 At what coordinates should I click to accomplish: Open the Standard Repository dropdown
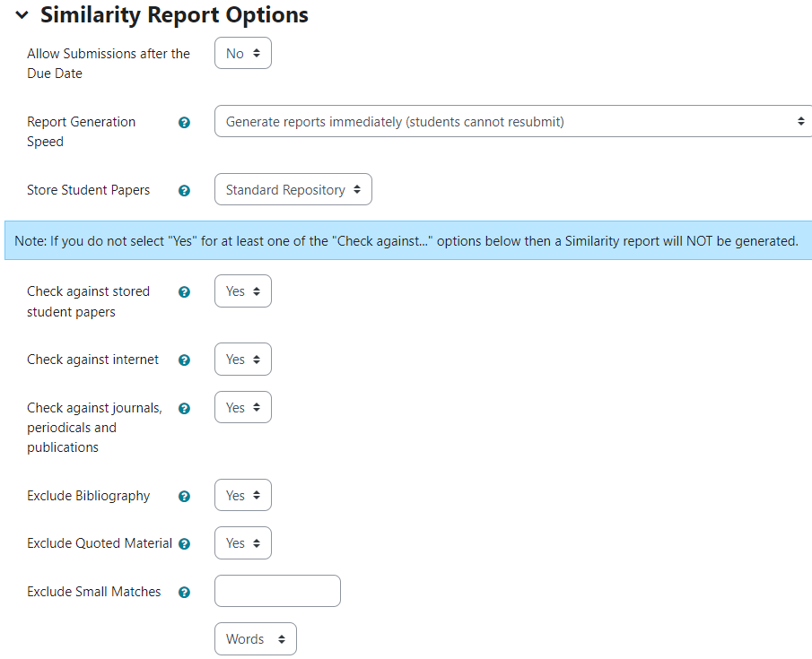[293, 189]
